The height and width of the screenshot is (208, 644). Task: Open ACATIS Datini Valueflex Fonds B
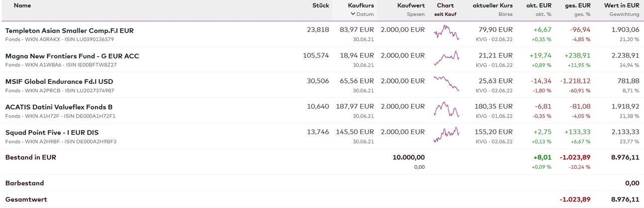(59, 107)
